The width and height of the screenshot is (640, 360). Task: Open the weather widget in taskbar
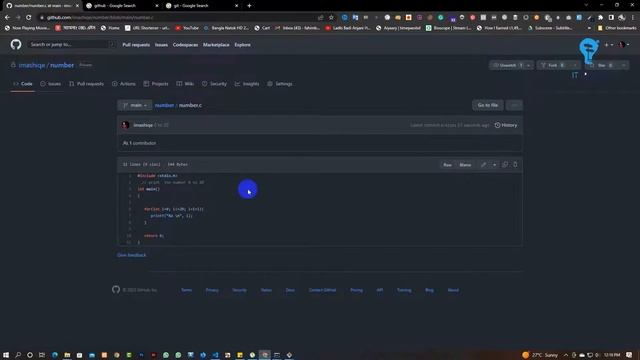point(540,355)
